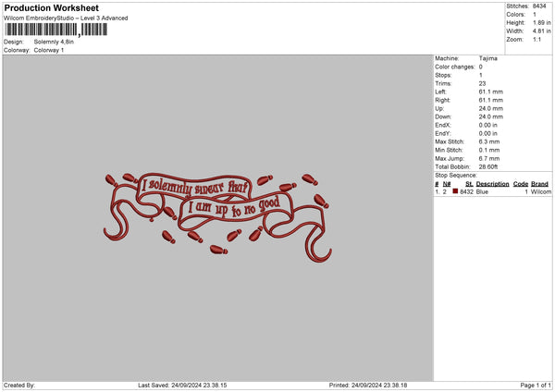The height and width of the screenshot is (392, 555).
Task: Click the 'Last Saved' timestamp in the footer
Action: coord(182,386)
